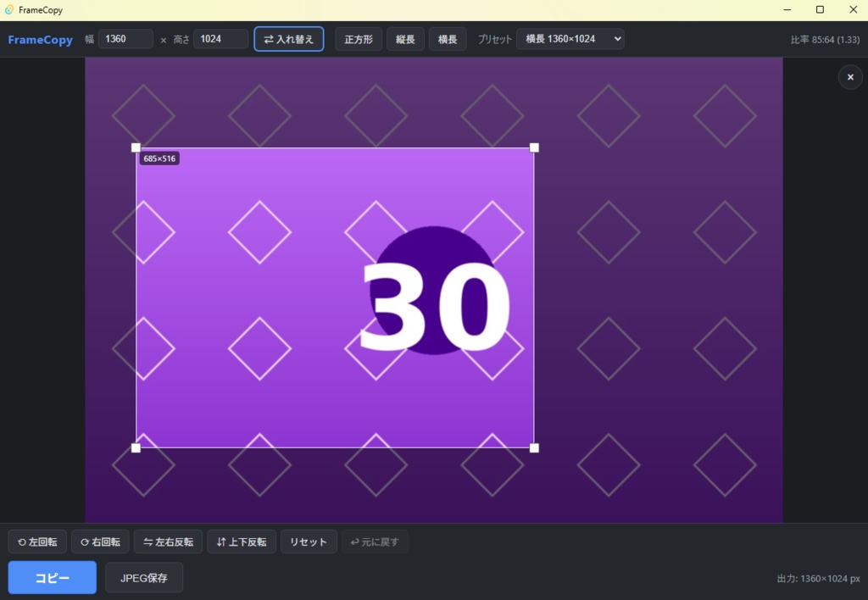Close the image with the round X button

click(x=850, y=77)
